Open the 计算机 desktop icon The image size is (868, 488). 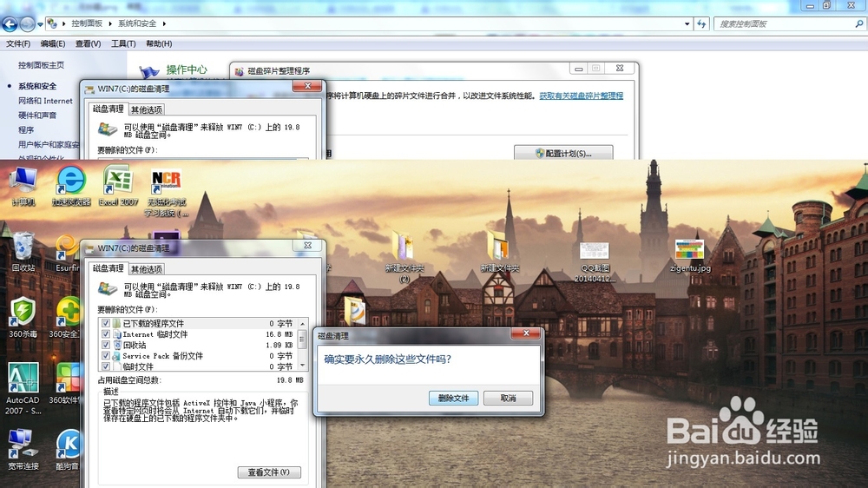click(x=23, y=186)
